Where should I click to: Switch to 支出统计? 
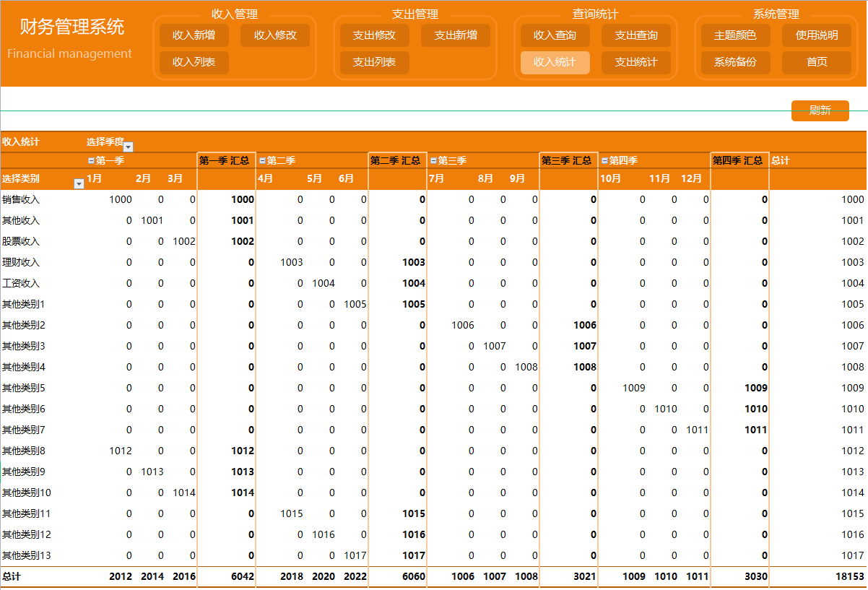point(636,62)
